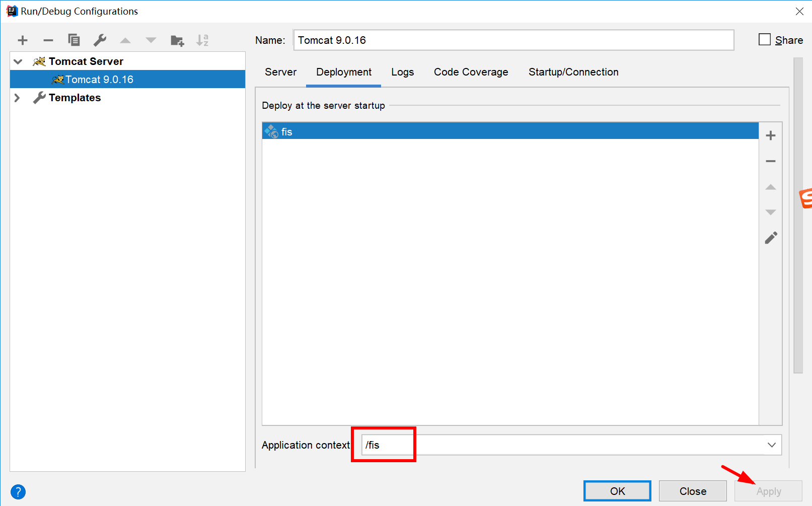This screenshot has height=506, width=812.
Task: Go to the Code Coverage tab
Action: [x=471, y=72]
